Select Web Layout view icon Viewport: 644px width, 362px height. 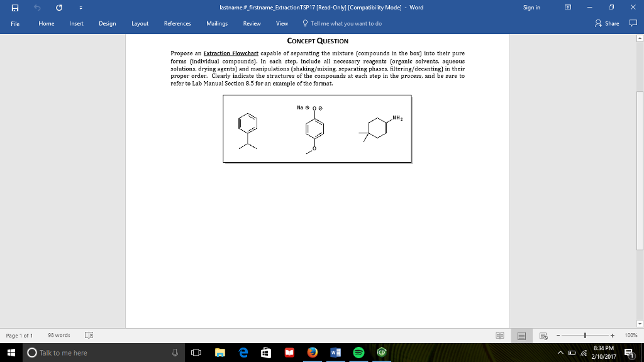tap(542, 335)
